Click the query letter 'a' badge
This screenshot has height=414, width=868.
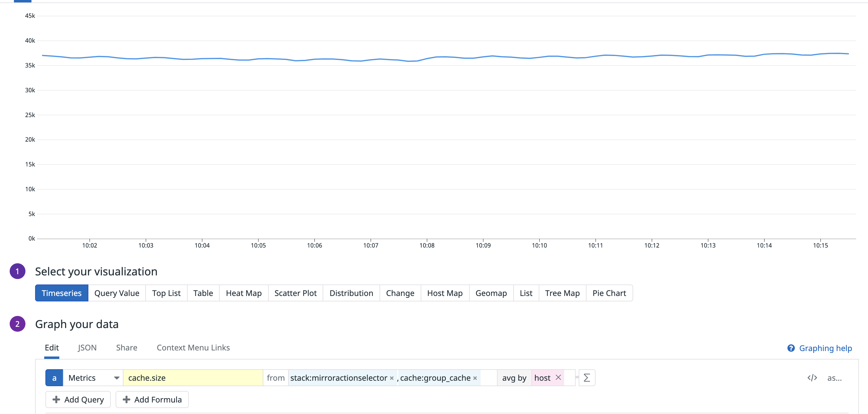pos(54,378)
